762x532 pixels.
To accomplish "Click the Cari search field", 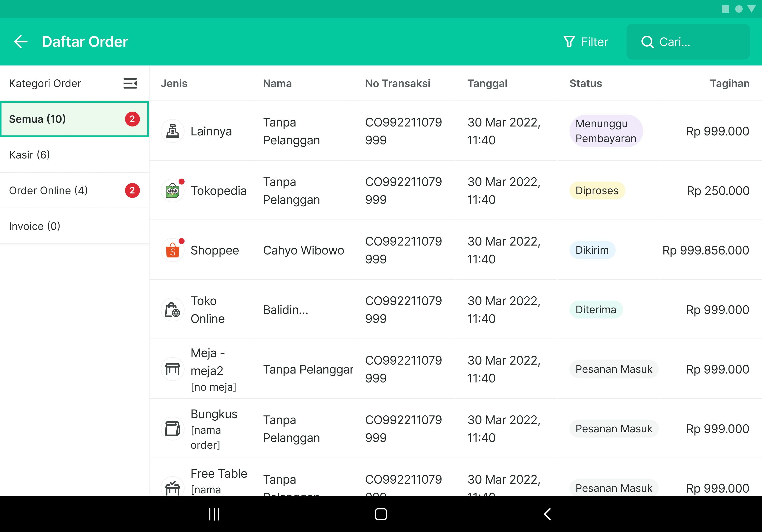I will (688, 42).
